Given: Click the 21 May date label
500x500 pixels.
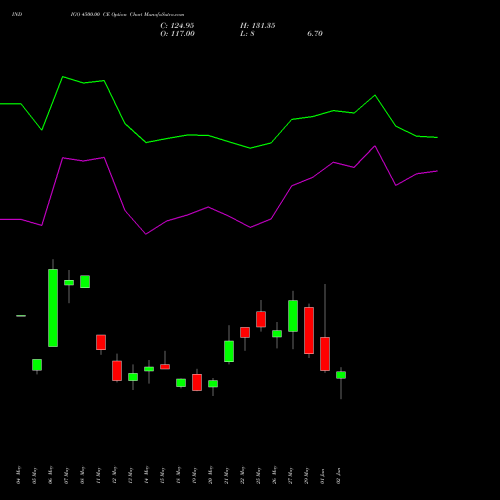Looking at the screenshot, I should click(226, 475).
